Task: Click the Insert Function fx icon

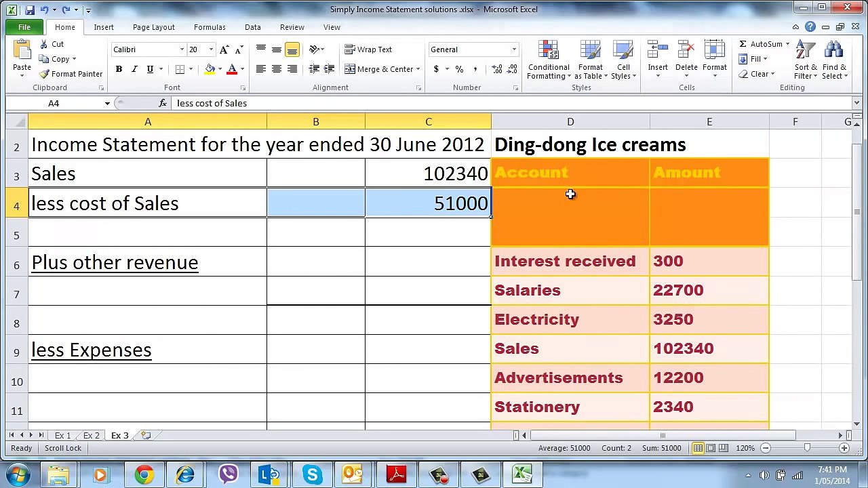Action: coord(163,103)
